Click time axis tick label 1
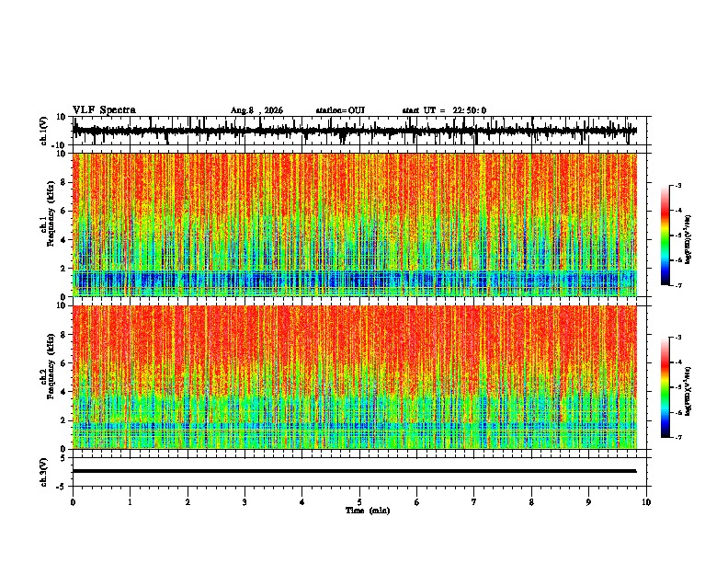728x563 pixels. coord(130,502)
